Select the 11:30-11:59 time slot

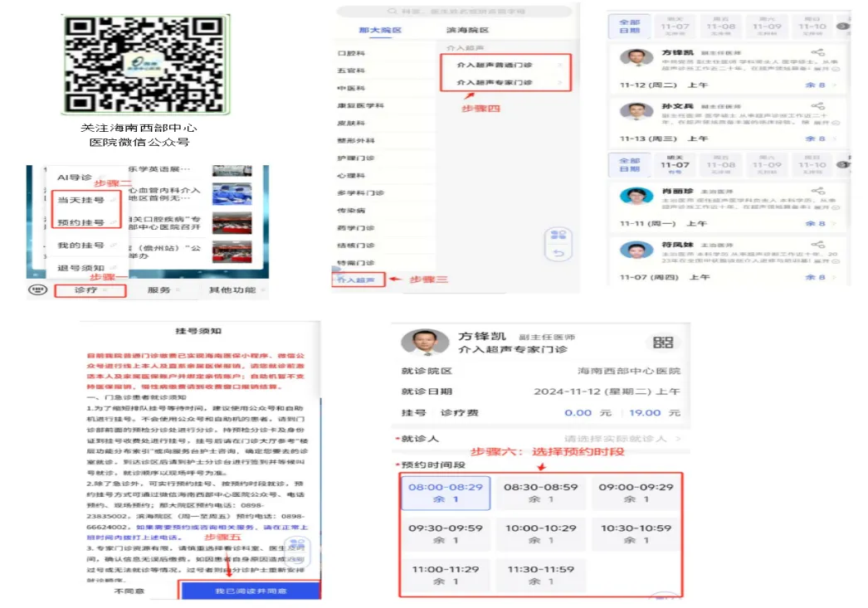click(x=541, y=575)
